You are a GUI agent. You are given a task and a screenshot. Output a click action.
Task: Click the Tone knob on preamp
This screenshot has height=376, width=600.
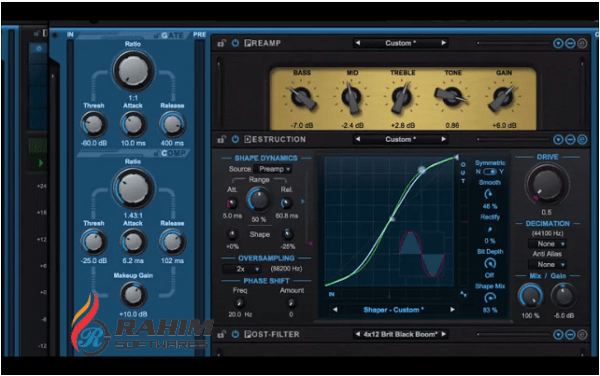click(x=452, y=95)
